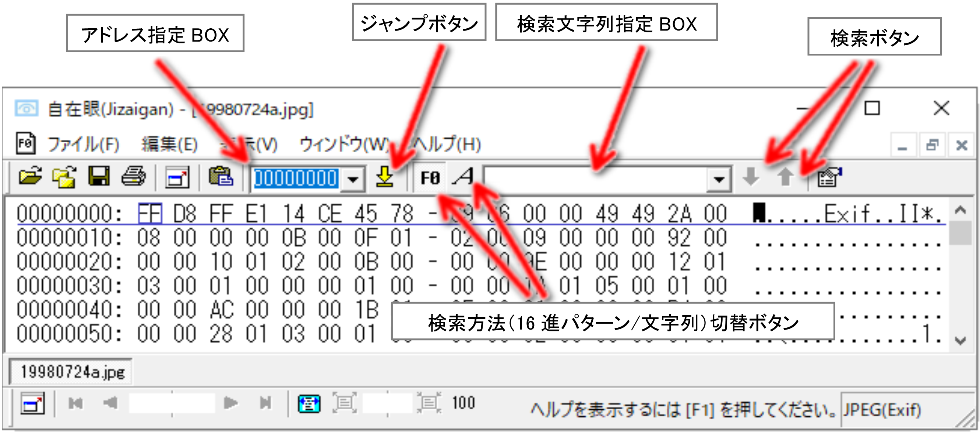Go to the previous page button
Image resolution: width=980 pixels, height=434 pixels.
point(110,403)
